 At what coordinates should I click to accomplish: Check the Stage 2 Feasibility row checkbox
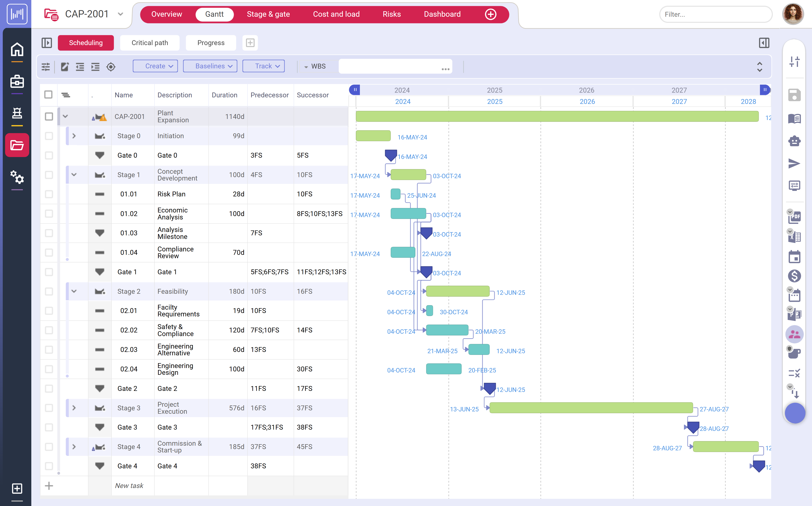[x=49, y=291]
